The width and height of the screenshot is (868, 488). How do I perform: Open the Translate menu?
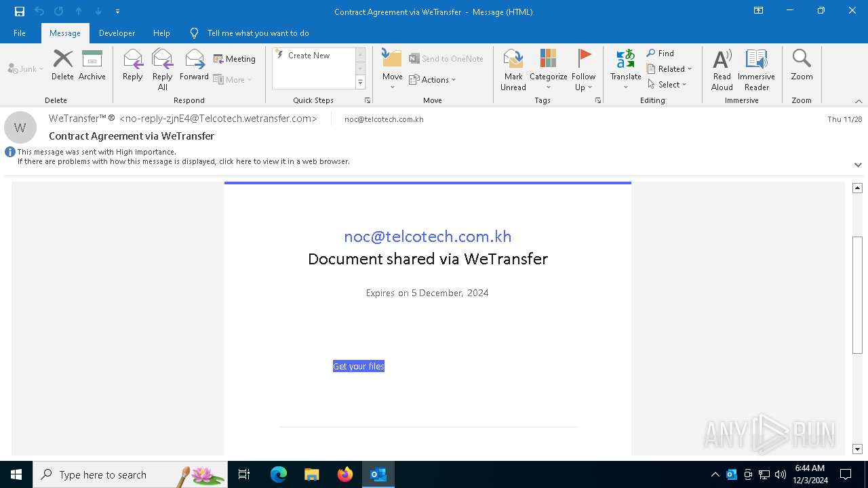coord(625,70)
